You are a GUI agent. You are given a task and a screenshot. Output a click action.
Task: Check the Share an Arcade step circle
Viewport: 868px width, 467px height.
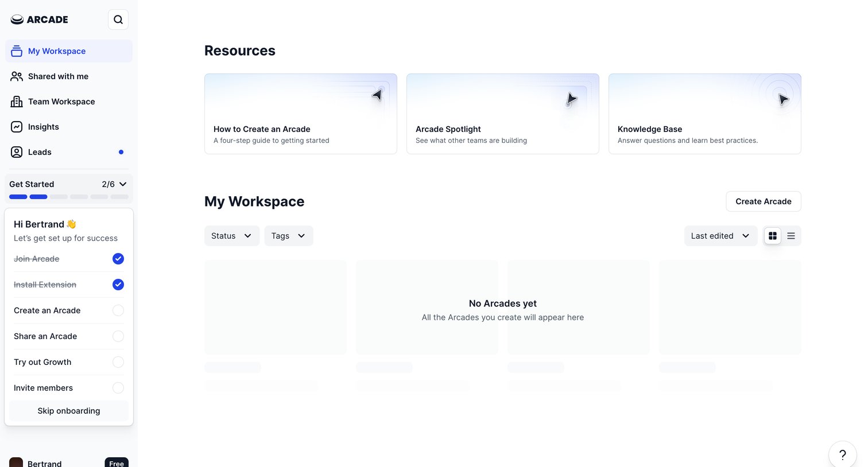tap(118, 336)
